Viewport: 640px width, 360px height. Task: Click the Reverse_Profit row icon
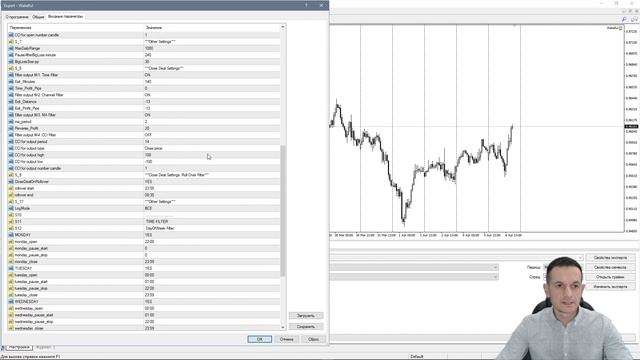coord(11,128)
